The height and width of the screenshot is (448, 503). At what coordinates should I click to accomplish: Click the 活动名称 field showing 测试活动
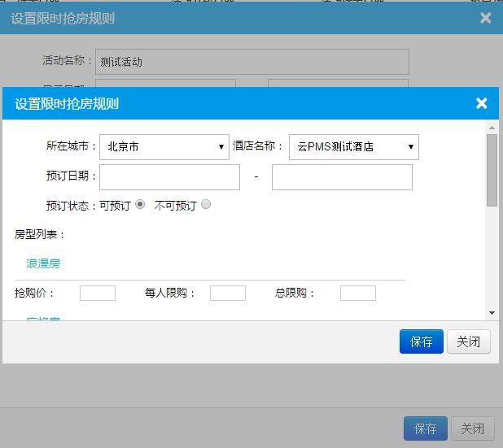pyautogui.click(x=251, y=62)
